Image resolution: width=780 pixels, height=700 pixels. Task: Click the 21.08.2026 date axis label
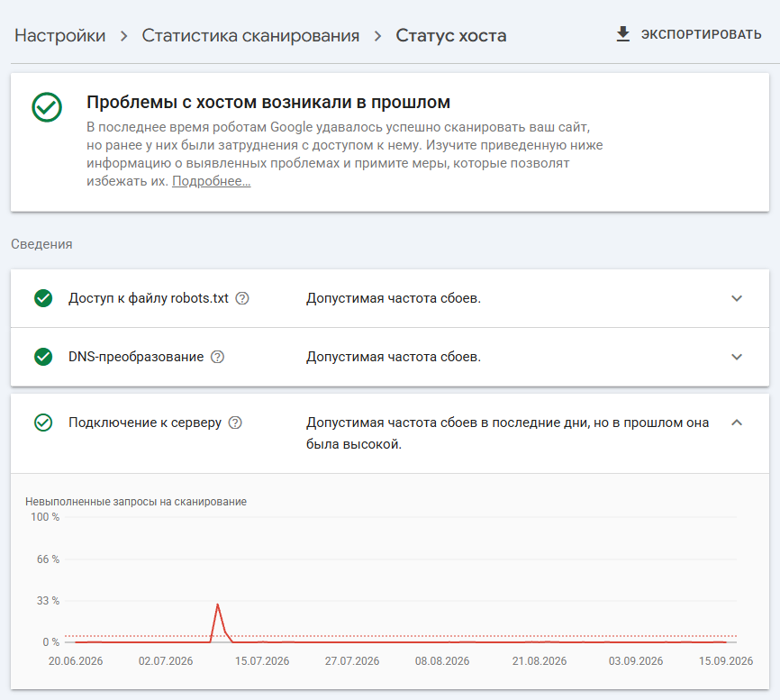[x=540, y=661]
